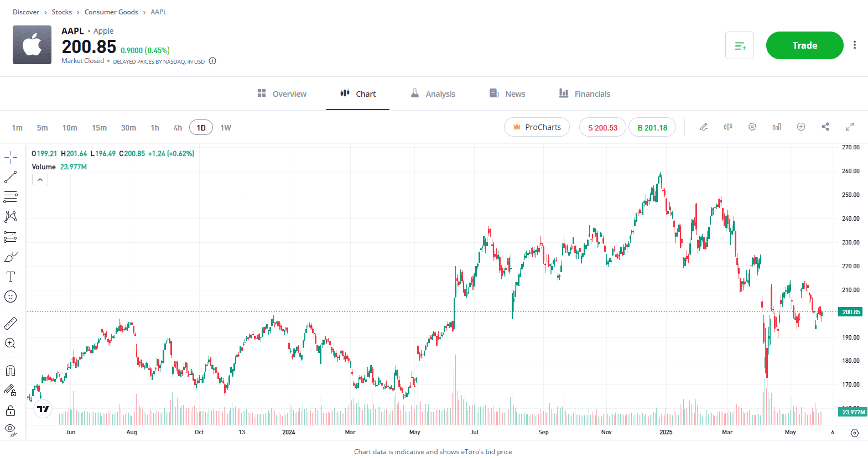Open the three-dot more options menu
This screenshot has height=458, width=868.
click(855, 45)
